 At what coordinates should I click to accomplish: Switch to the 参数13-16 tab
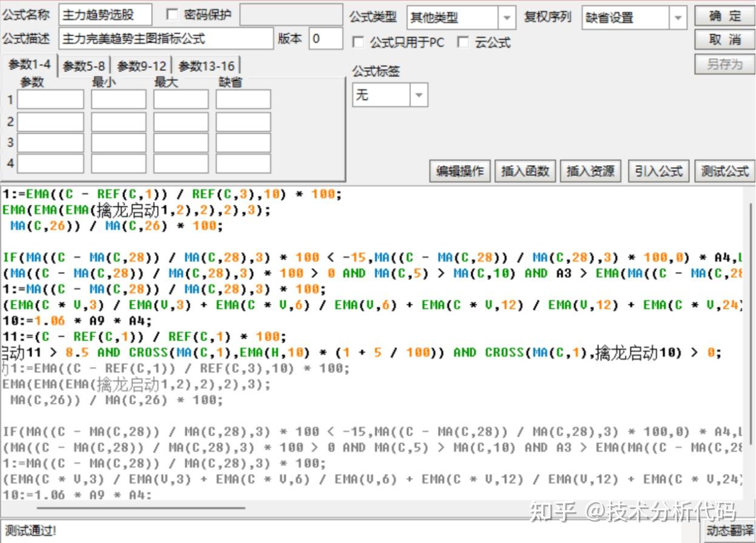[206, 66]
